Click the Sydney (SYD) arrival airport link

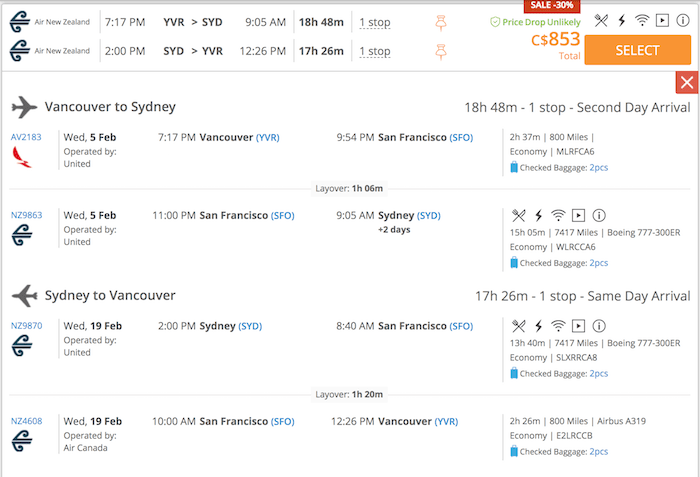[428, 215]
